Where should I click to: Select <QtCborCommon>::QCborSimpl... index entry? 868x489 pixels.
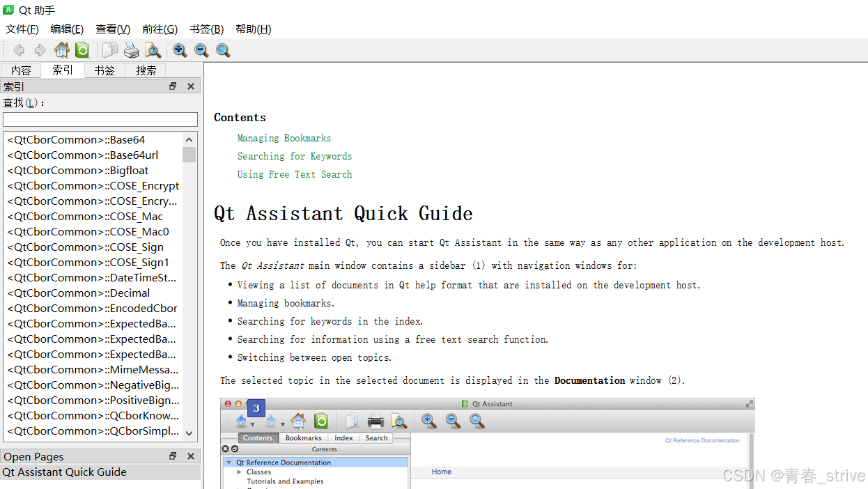(93, 430)
